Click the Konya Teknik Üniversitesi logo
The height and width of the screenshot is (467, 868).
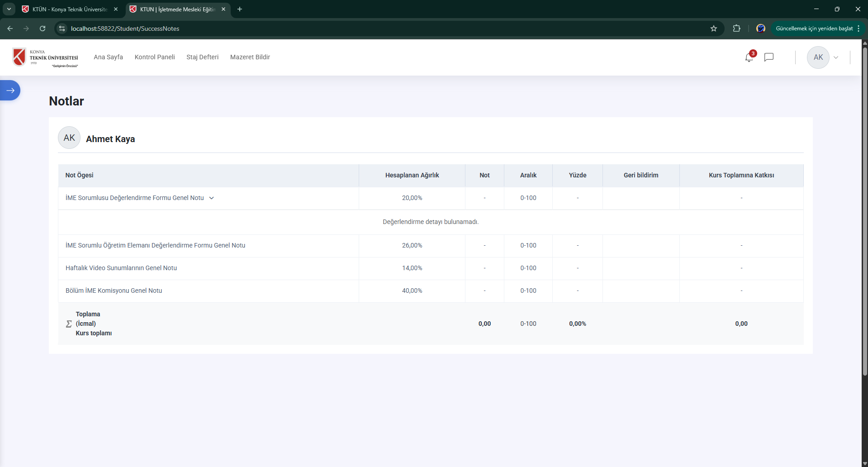(45, 57)
